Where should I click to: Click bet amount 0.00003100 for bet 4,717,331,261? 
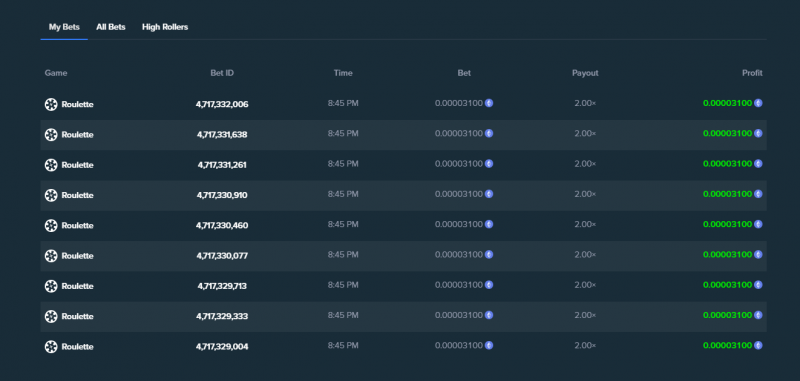459,164
